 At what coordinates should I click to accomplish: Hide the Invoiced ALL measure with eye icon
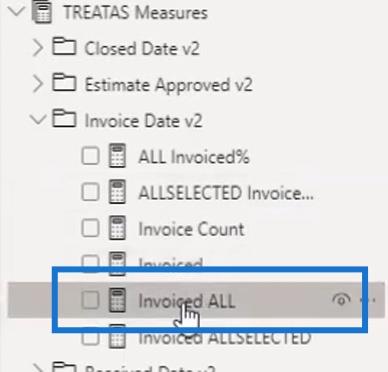coord(341,300)
